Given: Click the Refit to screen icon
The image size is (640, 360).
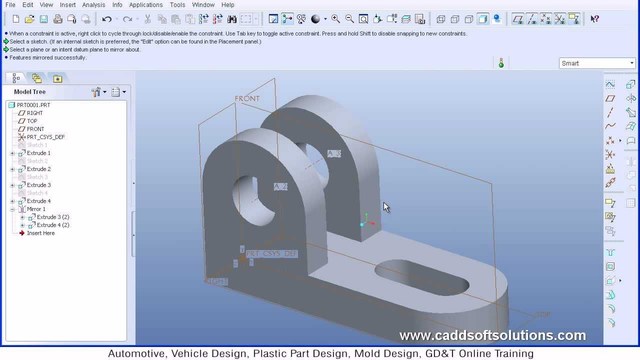Looking at the screenshot, I should tap(363, 19).
